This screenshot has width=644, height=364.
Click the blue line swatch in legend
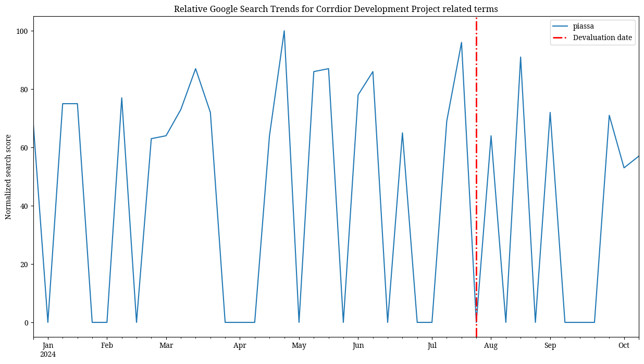[x=562, y=27]
